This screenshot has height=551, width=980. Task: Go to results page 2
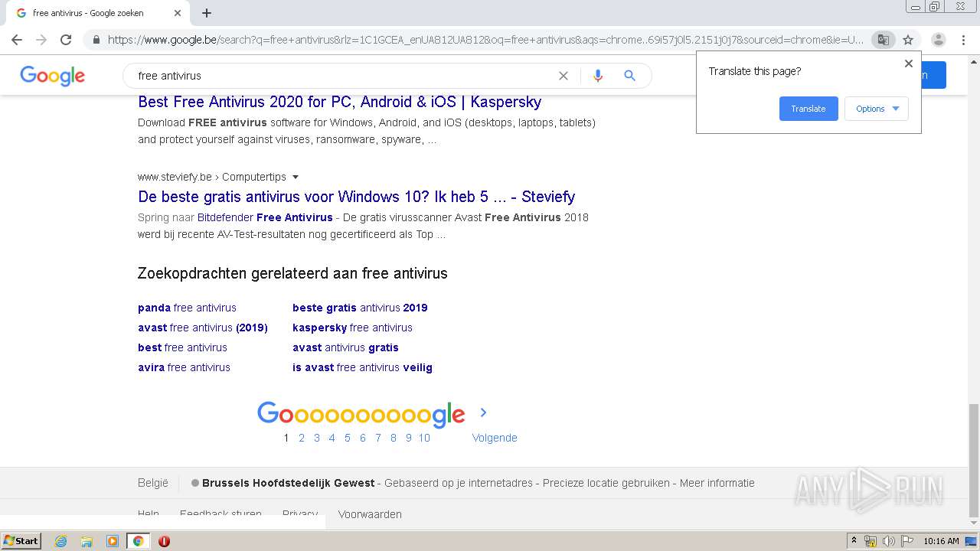point(302,438)
